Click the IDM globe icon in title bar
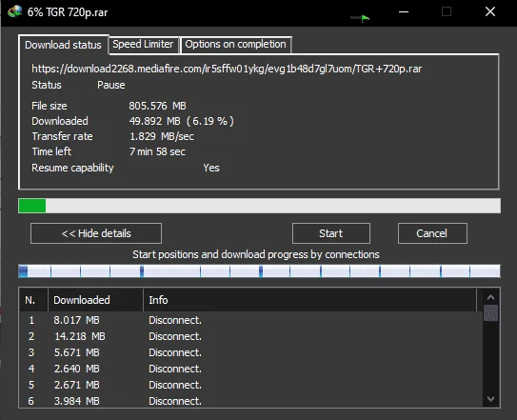The height and width of the screenshot is (420, 517). (15, 11)
